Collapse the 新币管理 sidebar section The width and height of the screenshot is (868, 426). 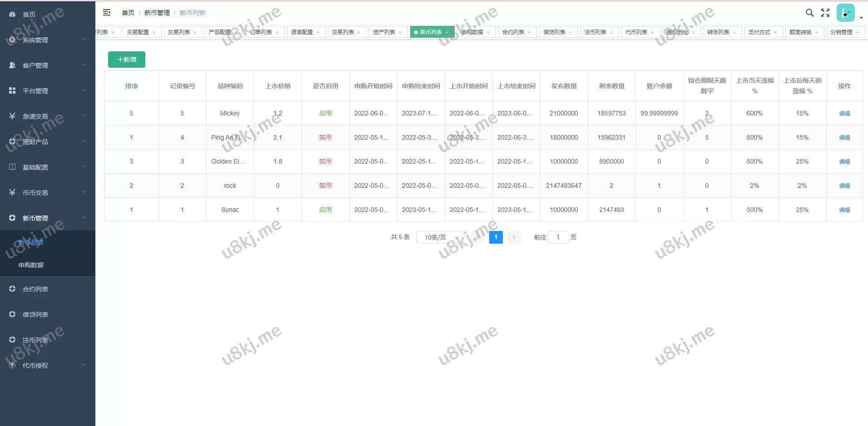pos(84,218)
